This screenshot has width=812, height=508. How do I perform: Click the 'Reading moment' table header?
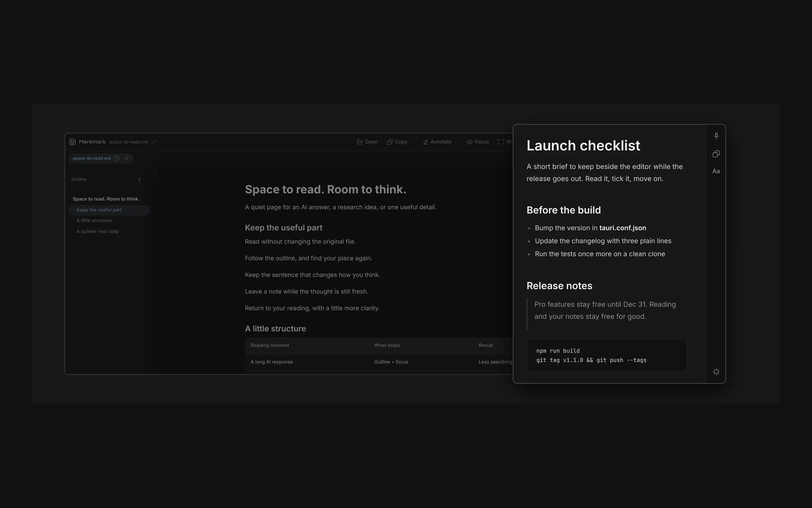pos(270,345)
